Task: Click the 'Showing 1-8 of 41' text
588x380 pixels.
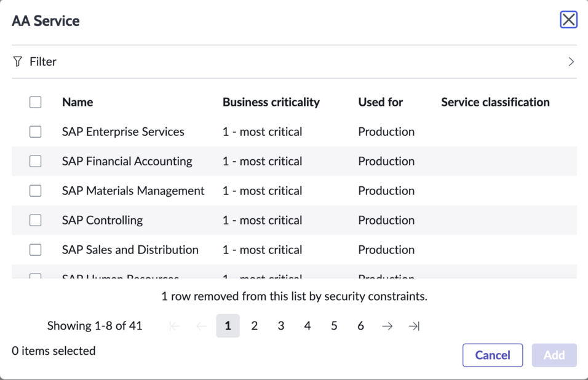Action: [x=95, y=326]
